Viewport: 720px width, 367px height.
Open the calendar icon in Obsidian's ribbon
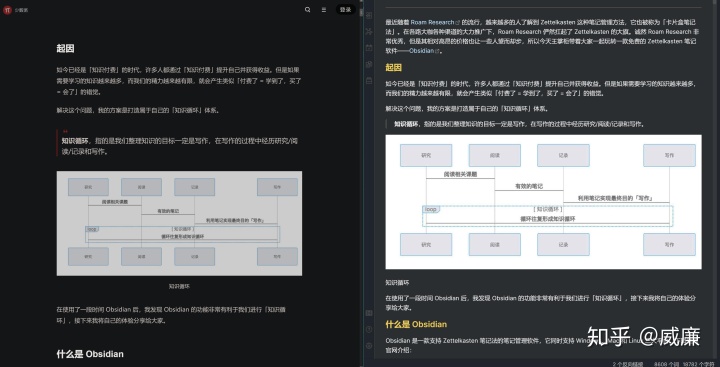369,48
